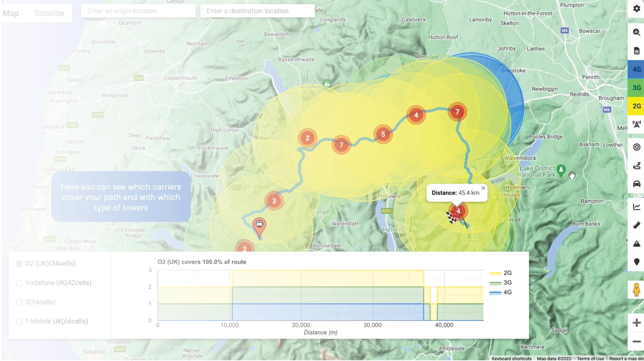The width and height of the screenshot is (644, 361).
Task: Open the line chart tool
Action: [x=636, y=206]
